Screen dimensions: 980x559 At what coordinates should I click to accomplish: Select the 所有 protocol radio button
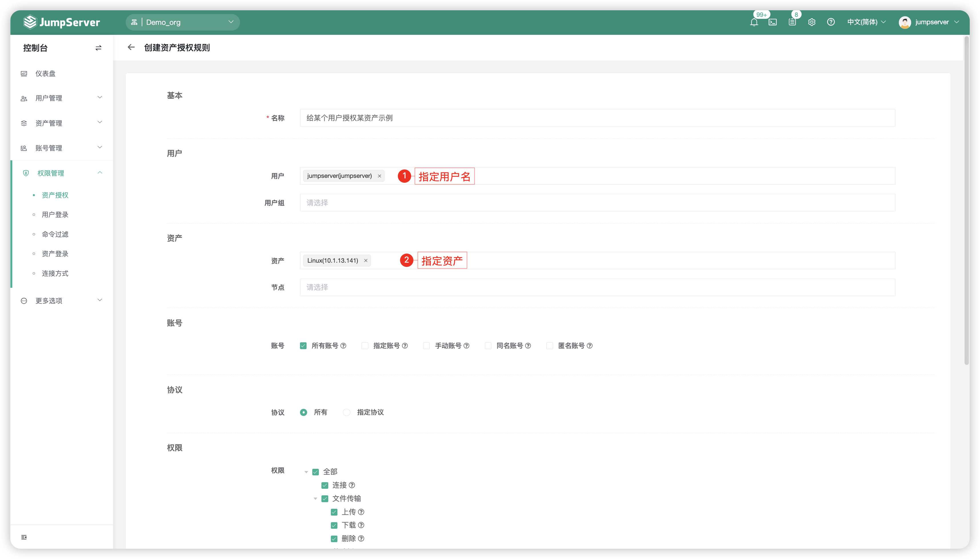coord(303,412)
